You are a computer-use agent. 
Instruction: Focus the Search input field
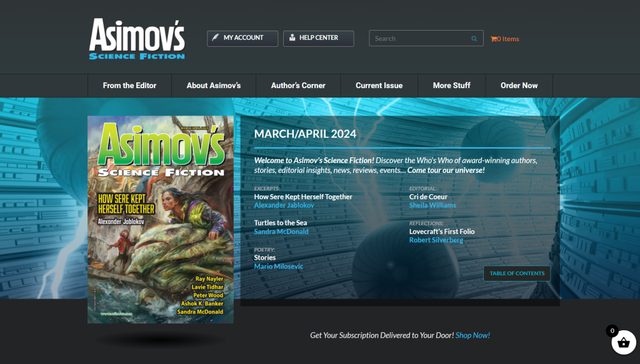[x=426, y=38]
